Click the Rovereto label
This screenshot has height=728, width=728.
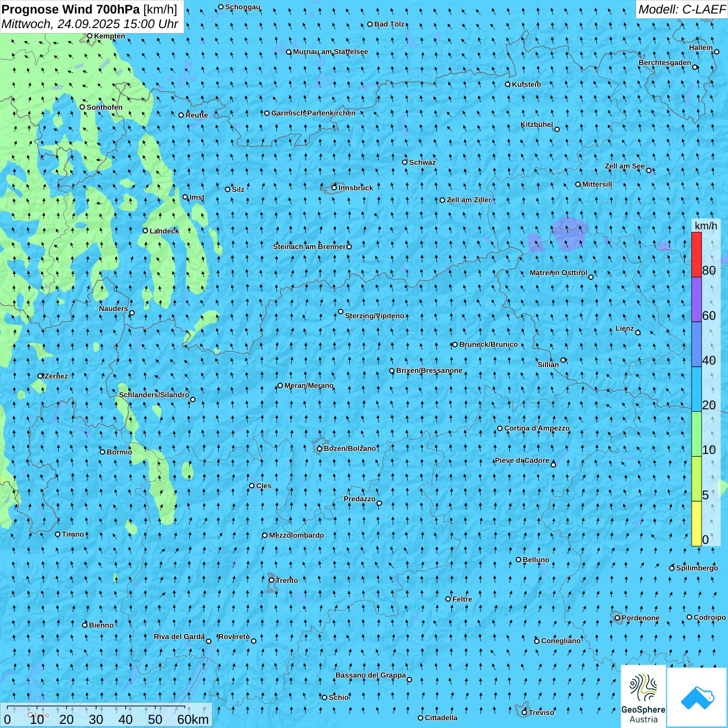pos(234,636)
